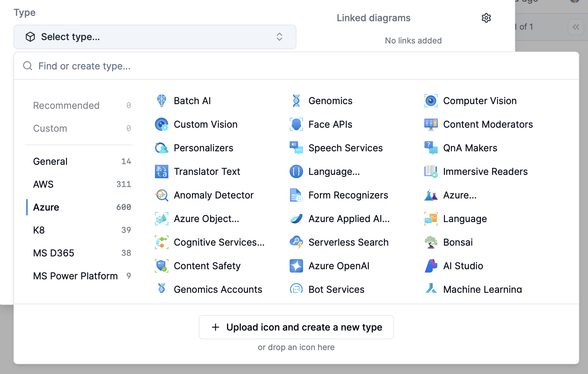Choose the Custom Vision icon
The image size is (588, 374).
point(205,124)
